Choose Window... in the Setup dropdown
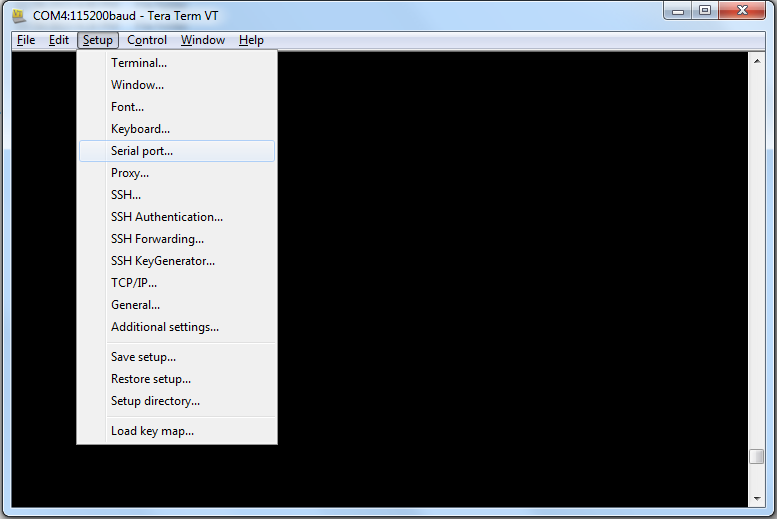777x519 pixels. coord(177,85)
